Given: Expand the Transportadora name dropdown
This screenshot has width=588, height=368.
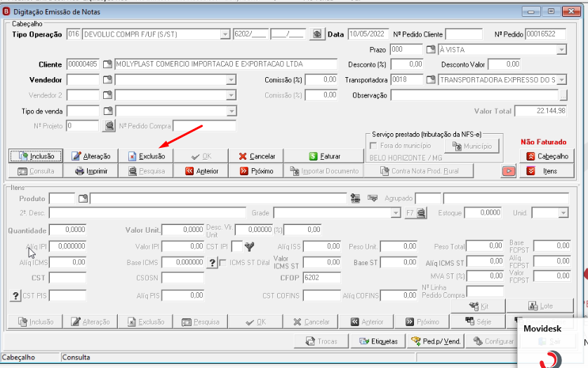Looking at the screenshot, I should tap(561, 79).
